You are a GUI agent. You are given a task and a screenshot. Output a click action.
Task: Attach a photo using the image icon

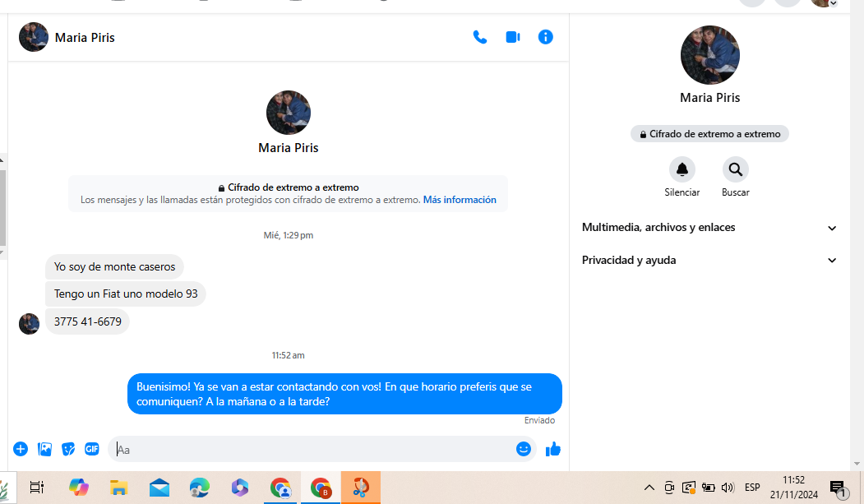tap(45, 449)
